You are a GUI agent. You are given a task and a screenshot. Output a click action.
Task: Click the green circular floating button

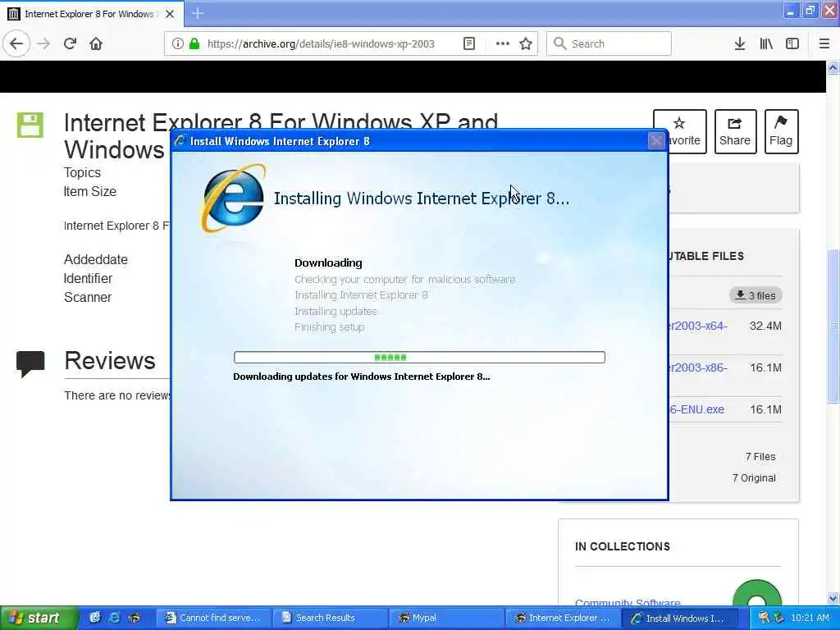(x=756, y=594)
